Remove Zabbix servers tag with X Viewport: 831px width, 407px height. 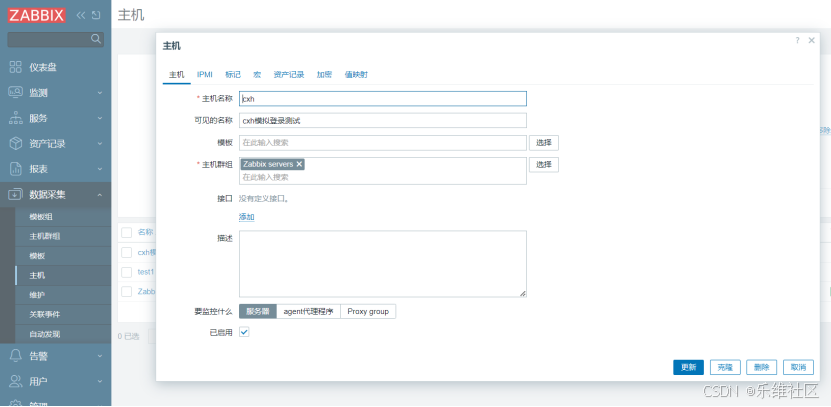(x=299, y=164)
